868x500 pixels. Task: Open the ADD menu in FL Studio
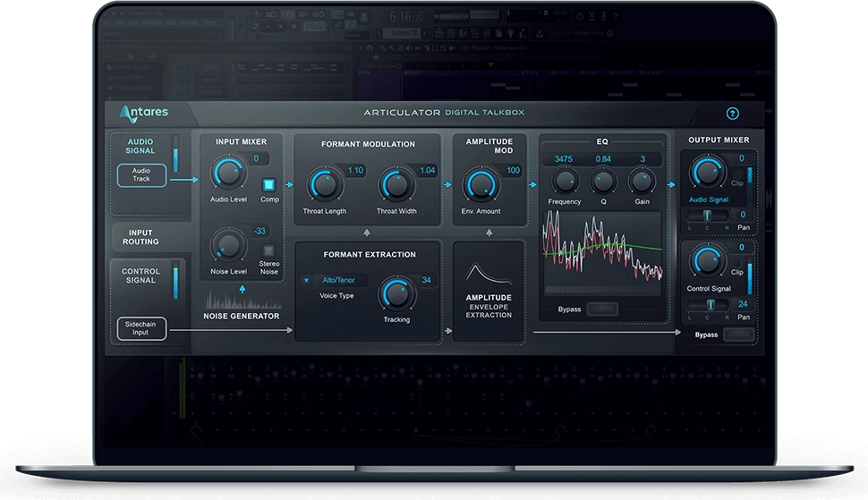(132, 22)
